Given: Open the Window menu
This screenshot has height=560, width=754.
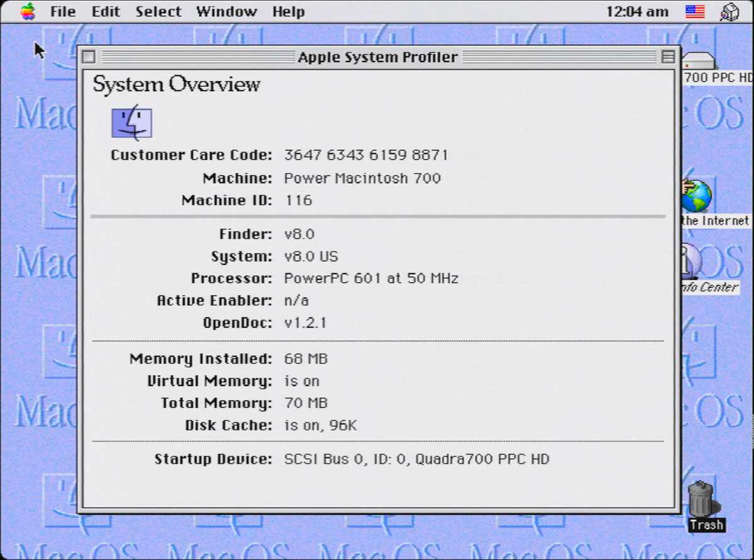Looking at the screenshot, I should pos(226,11).
